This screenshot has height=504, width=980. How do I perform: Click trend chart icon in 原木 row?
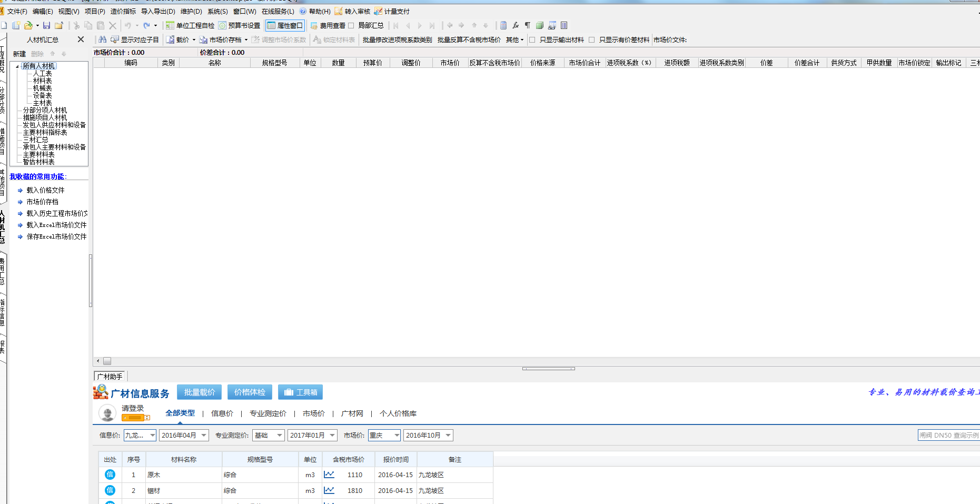329,475
